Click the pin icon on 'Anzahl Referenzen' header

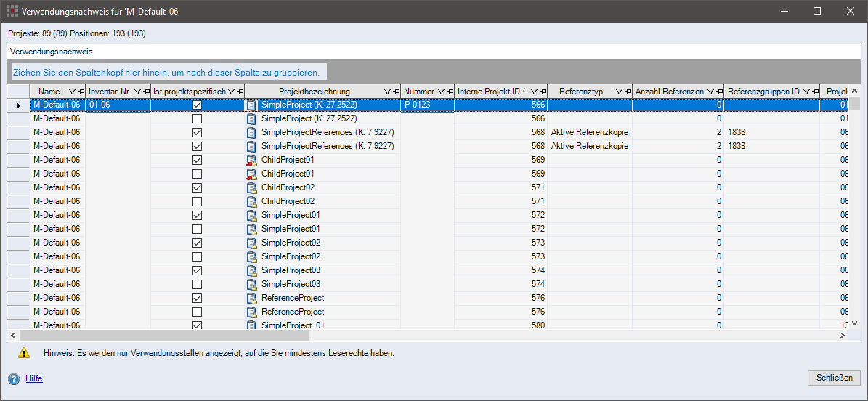(x=719, y=91)
